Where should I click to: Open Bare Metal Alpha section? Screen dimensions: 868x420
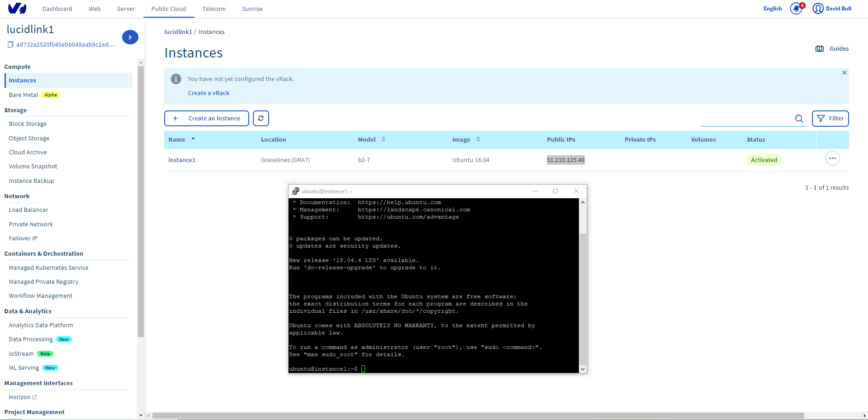(x=34, y=95)
